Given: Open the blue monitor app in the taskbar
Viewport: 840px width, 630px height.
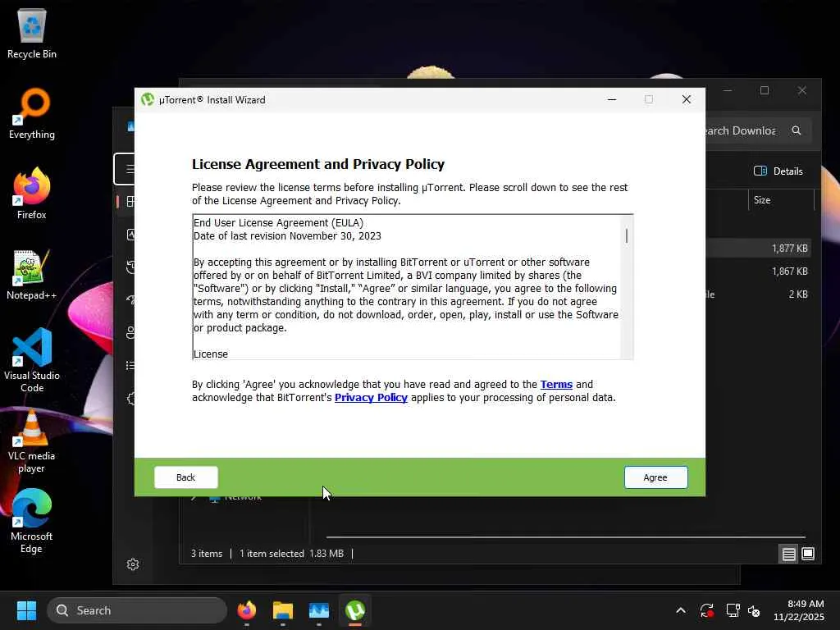Looking at the screenshot, I should pos(319,610).
